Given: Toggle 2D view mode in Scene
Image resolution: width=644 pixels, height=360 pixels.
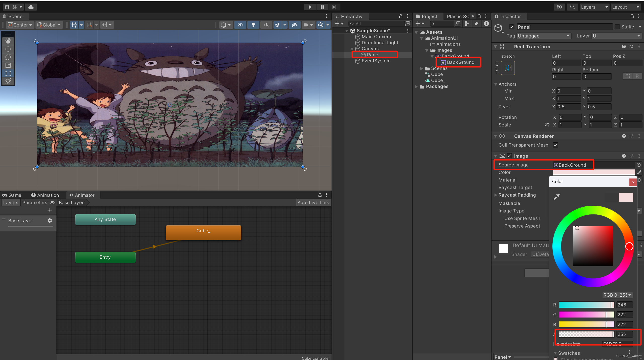Looking at the screenshot, I should 240,25.
